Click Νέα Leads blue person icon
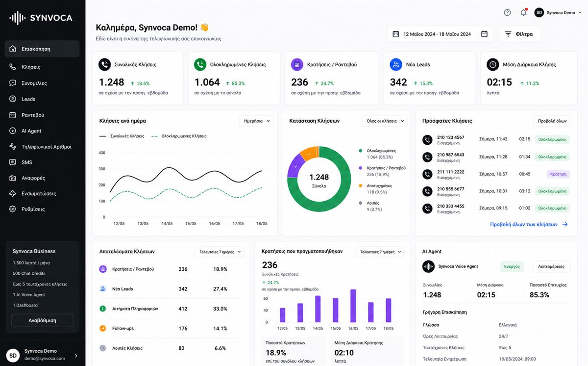 pyautogui.click(x=395, y=64)
